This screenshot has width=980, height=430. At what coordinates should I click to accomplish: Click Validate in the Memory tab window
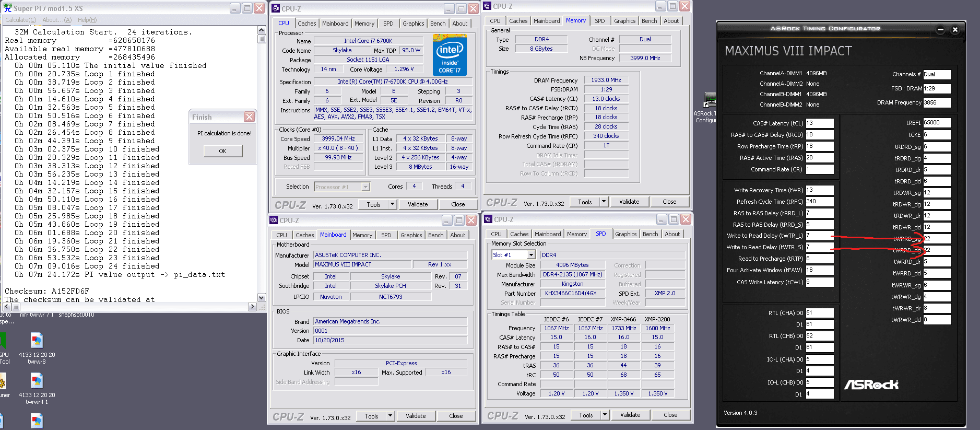pos(629,202)
